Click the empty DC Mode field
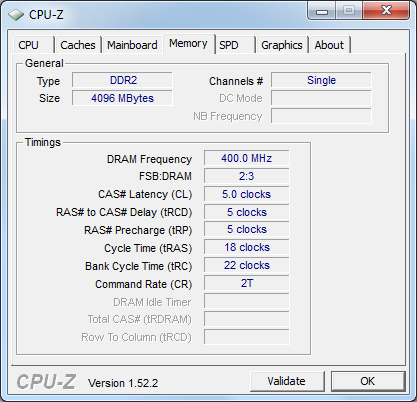Screen dimensions: 417x402 (321, 98)
